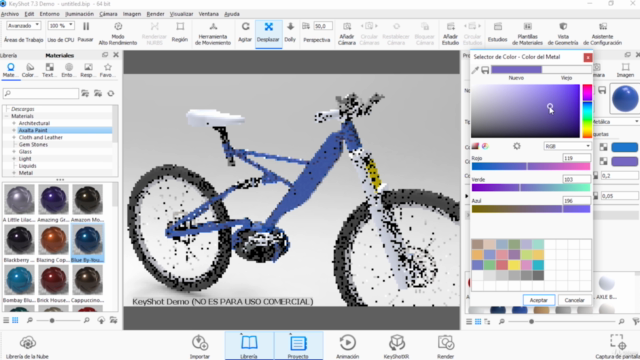Open the Render dialog
Screen dimensions: 640x360
coord(446,347)
